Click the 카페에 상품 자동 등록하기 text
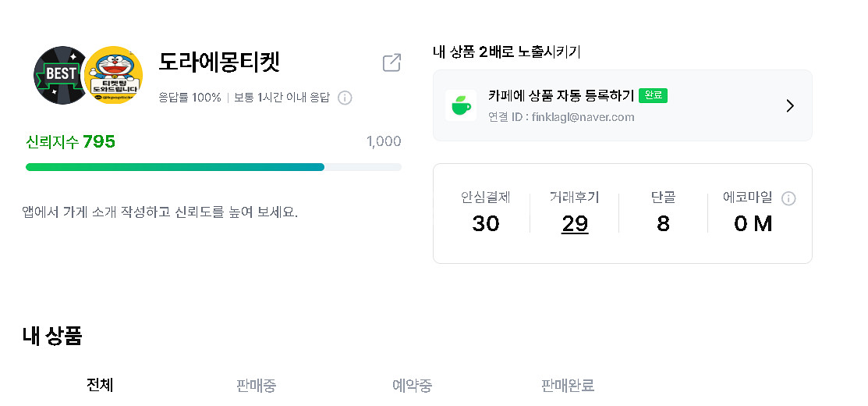Image resolution: width=868 pixels, height=406 pixels. point(561,96)
